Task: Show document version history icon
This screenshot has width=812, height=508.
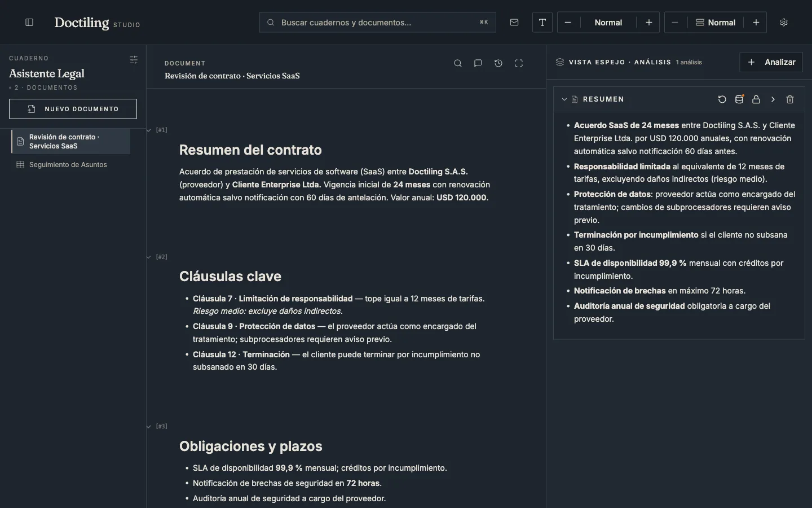Action: pyautogui.click(x=498, y=63)
